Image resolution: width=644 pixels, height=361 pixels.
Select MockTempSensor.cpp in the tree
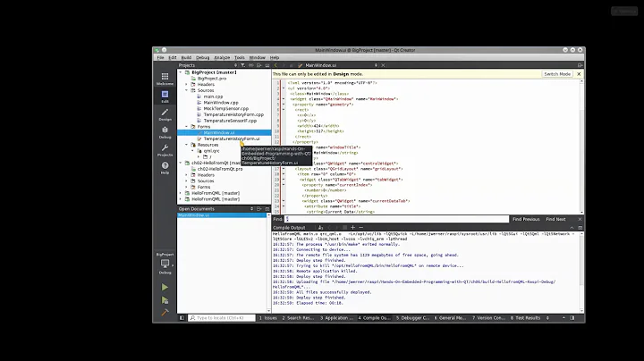click(226, 109)
